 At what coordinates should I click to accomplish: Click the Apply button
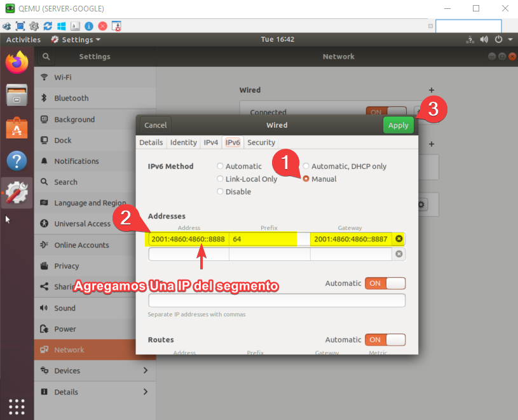[399, 125]
